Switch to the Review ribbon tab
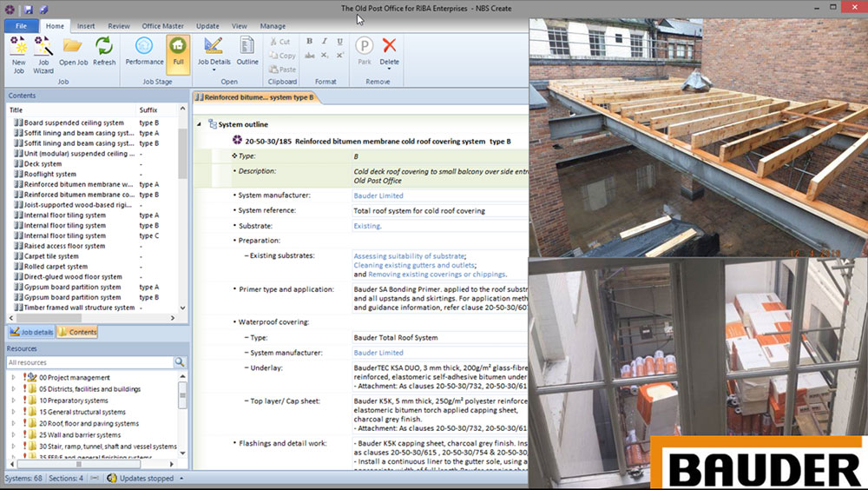Image resolution: width=868 pixels, height=490 pixels. (118, 26)
